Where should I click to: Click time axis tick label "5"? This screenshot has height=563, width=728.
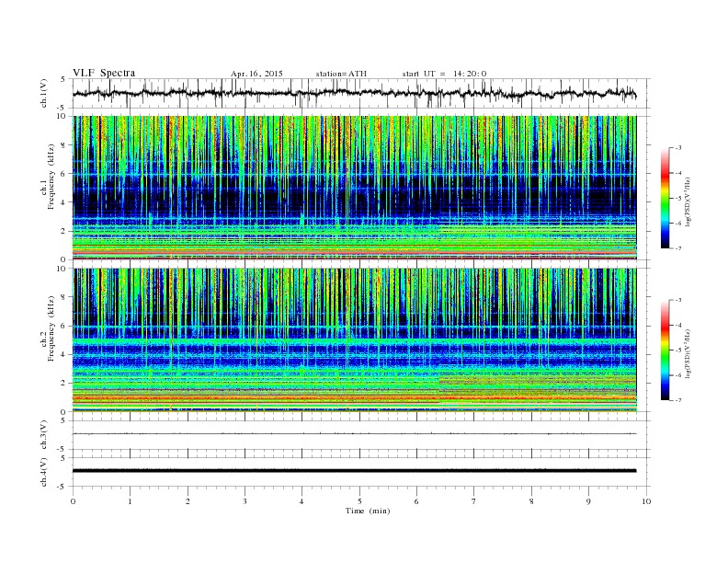[x=359, y=501]
